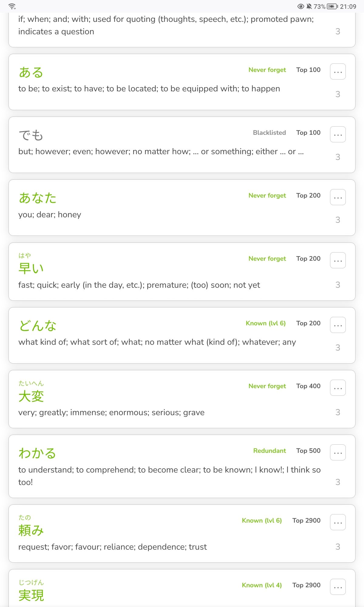Open options menu for あなた
364x607 pixels.
point(338,197)
